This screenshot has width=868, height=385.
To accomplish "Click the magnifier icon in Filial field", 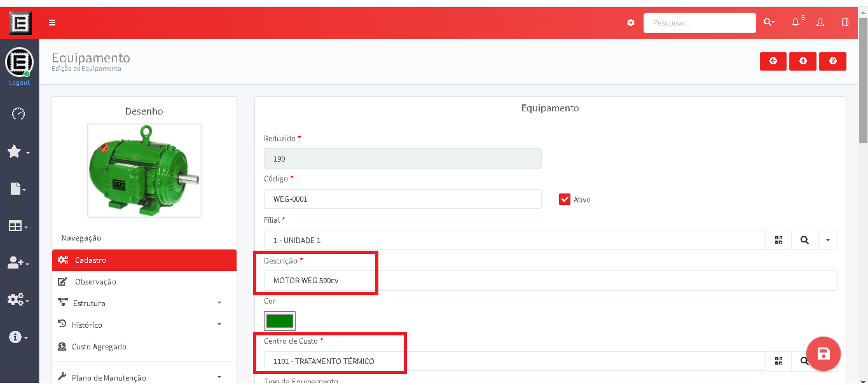I will [804, 240].
